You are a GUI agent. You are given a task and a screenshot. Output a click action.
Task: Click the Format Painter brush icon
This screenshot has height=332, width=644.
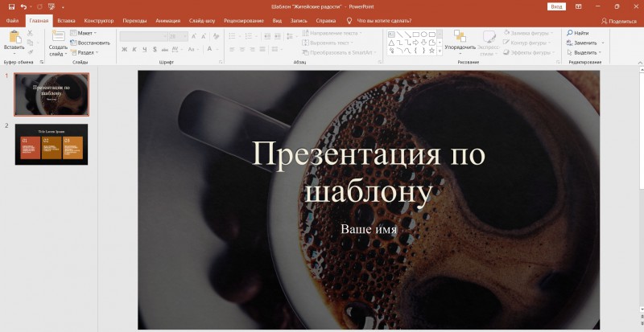[30, 52]
